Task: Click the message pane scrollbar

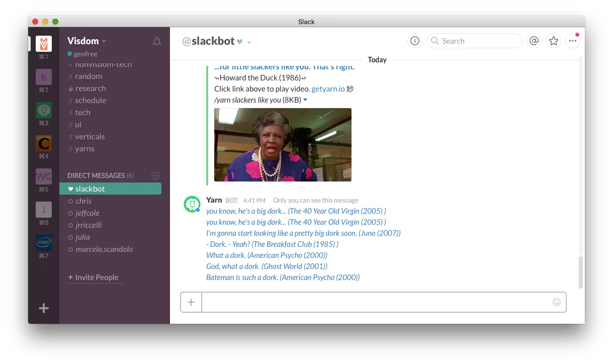Action: tap(581, 272)
